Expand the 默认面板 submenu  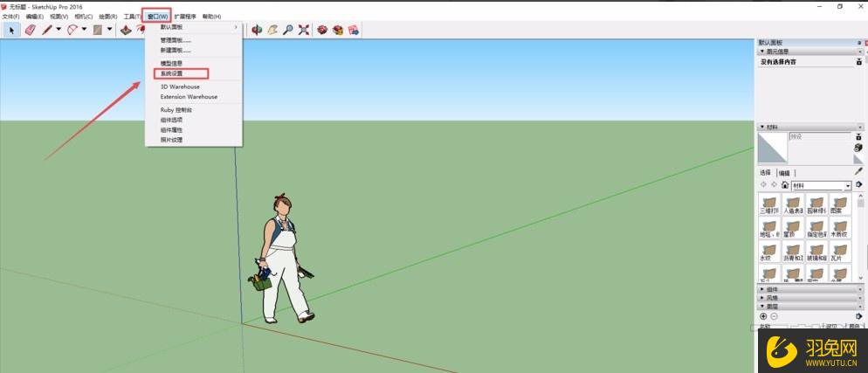[x=193, y=26]
